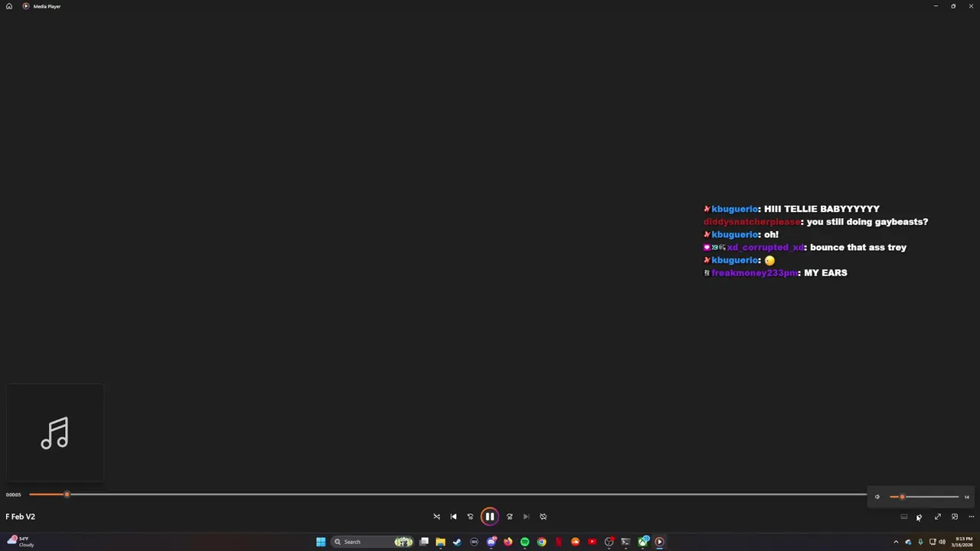Screen dimensions: 980x551
Task: Open the more options ellipsis menu
Action: coord(972,517)
